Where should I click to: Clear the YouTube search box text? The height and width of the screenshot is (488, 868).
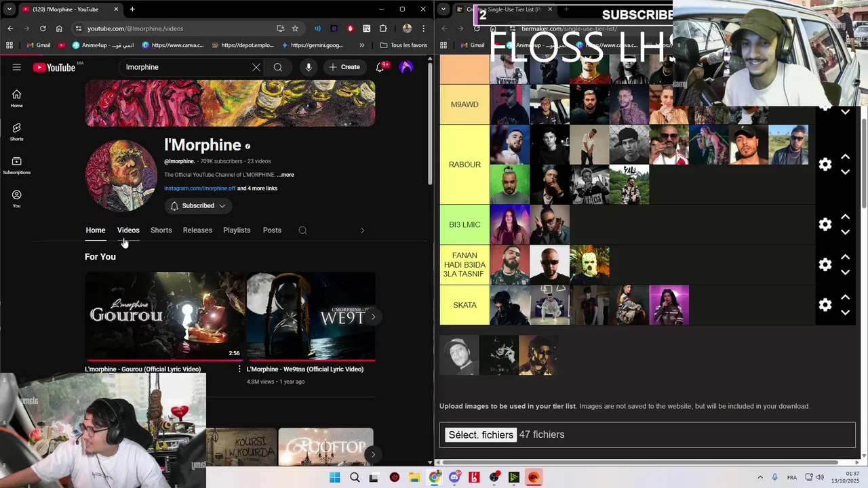click(256, 67)
